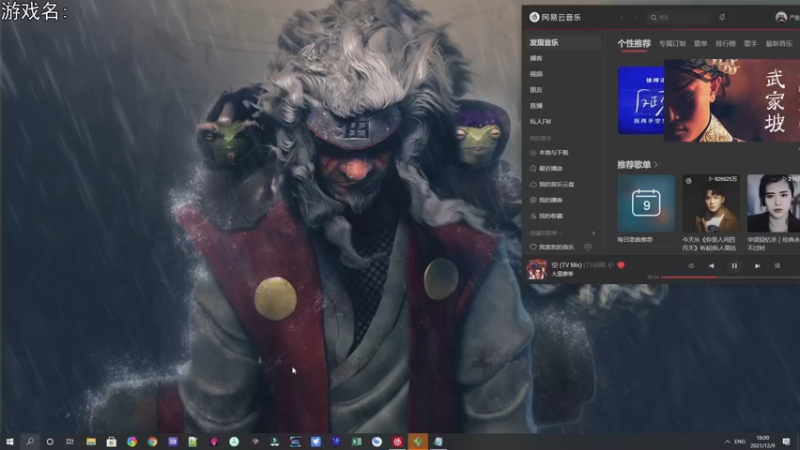The width and height of the screenshot is (800, 450).
Task: Open Cortana circle on the taskbar
Action: tap(50, 441)
